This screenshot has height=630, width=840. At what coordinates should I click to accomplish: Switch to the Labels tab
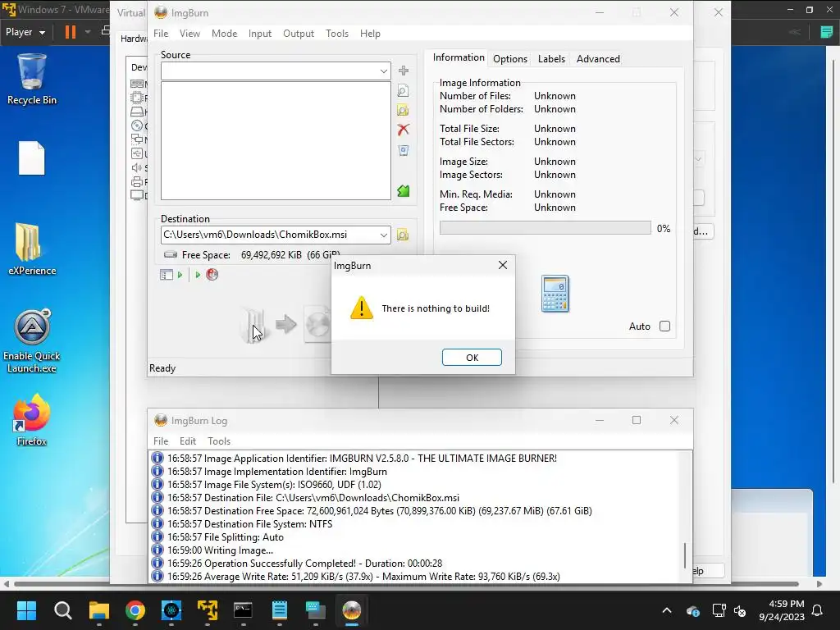pos(551,59)
